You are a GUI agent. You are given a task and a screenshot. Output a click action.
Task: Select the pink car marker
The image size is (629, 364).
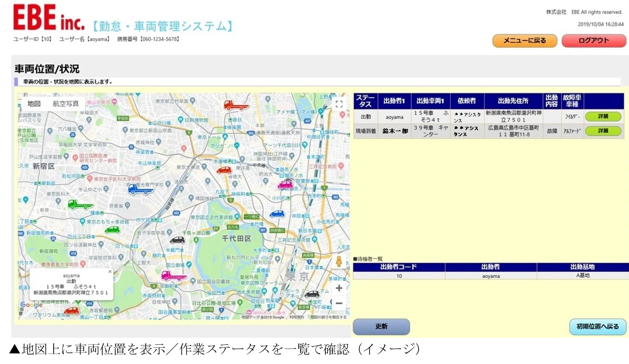[x=285, y=185]
